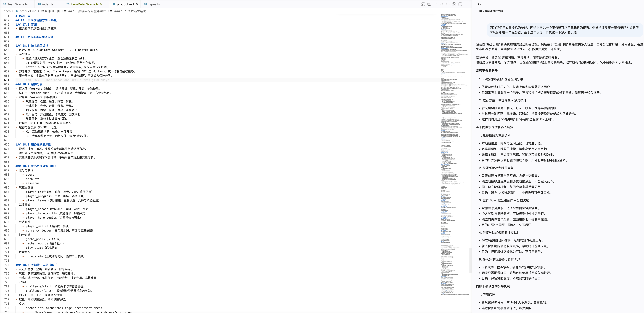Open the docs breadcrumb folder
The height and width of the screenshot is (313, 644).
[7, 11]
